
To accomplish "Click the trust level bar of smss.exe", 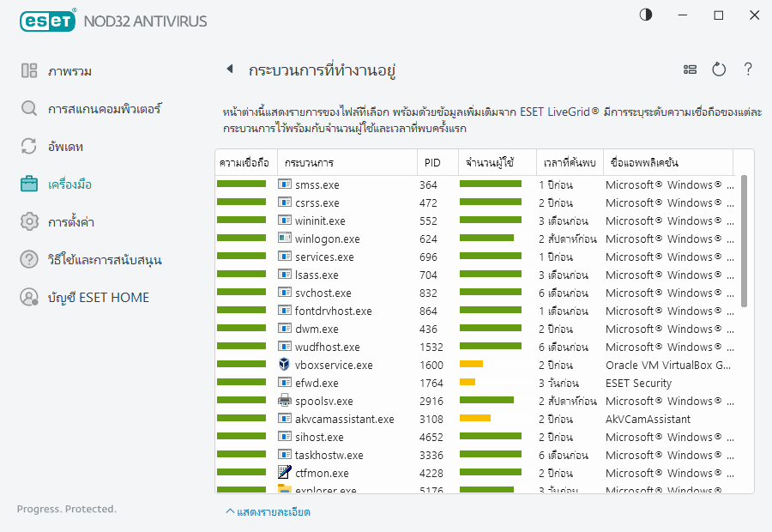I will click(243, 184).
